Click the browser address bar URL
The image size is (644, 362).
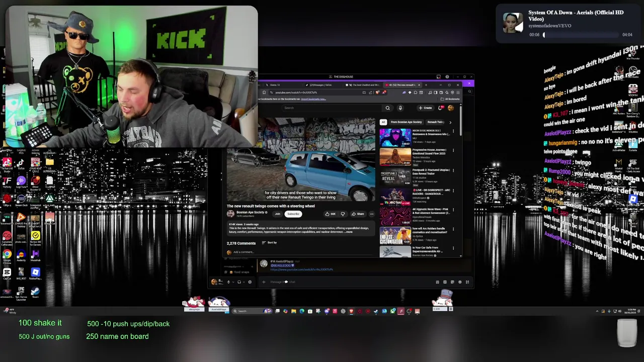(x=296, y=93)
